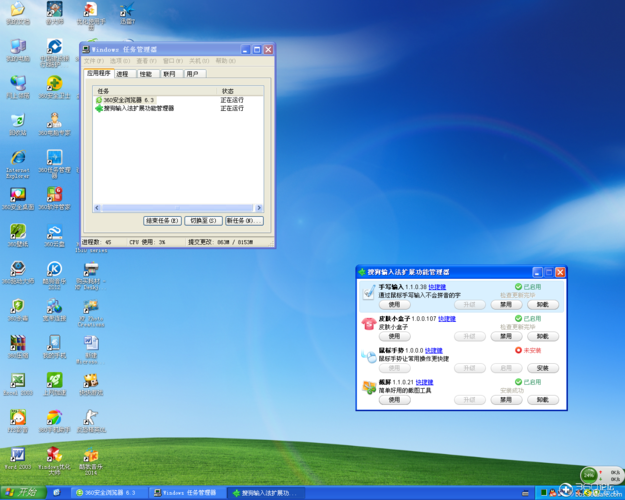
Task: Click left arrow of task list scrollbar
Action: pos(97,208)
